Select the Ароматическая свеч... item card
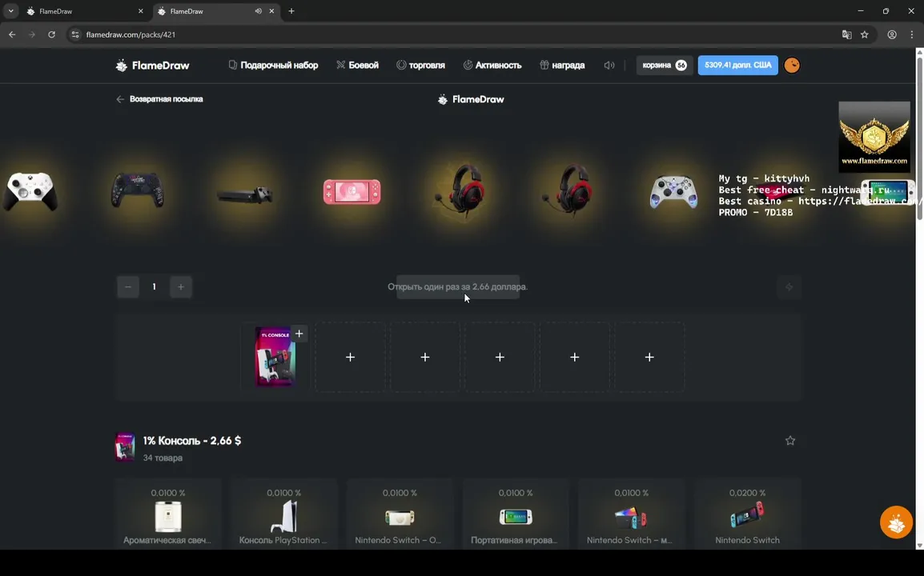This screenshot has width=924, height=576. [x=168, y=515]
